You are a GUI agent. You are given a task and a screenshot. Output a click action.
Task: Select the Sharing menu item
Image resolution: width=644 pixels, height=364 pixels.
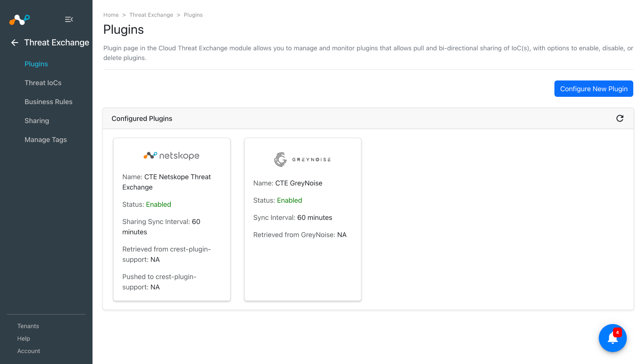[37, 121]
